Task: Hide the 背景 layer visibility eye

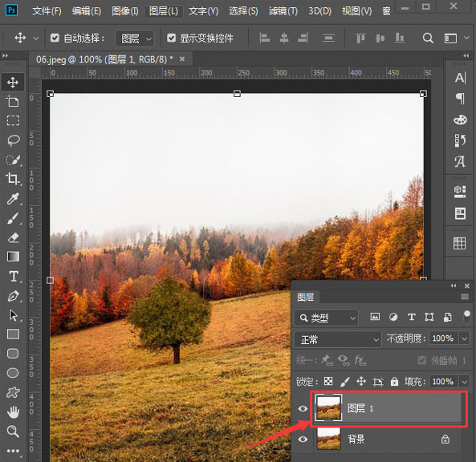Action: [x=303, y=439]
